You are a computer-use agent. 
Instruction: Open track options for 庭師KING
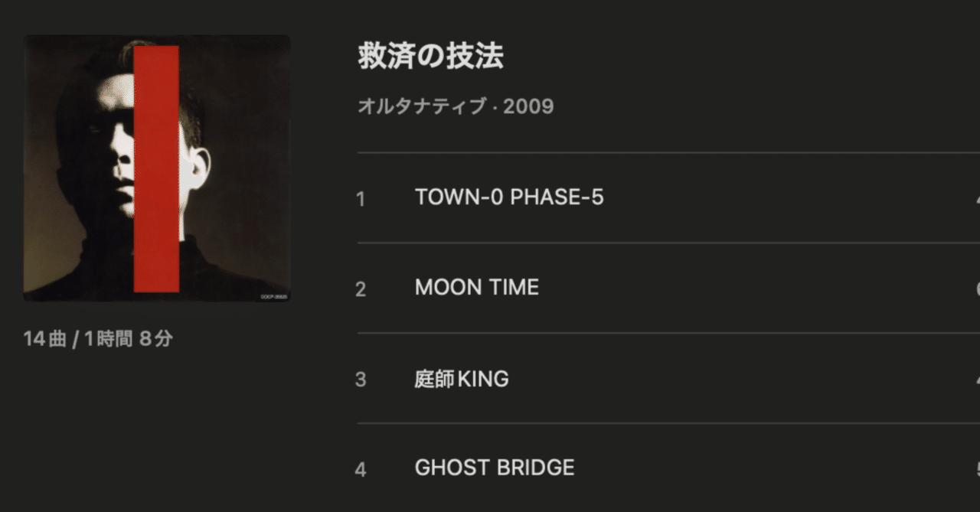click(x=975, y=378)
